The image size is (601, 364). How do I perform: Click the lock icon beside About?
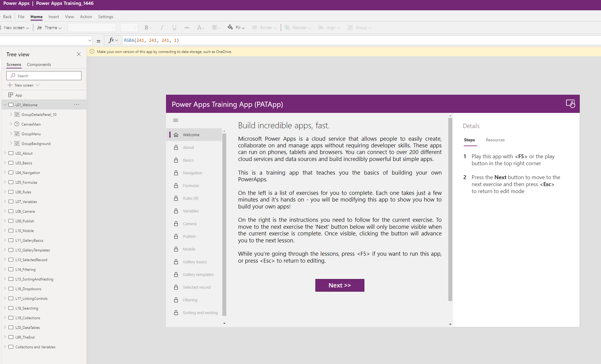(176, 147)
